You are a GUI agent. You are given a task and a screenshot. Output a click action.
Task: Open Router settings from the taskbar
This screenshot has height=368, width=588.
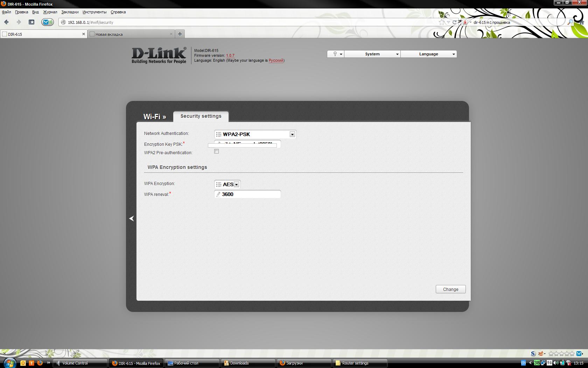359,363
